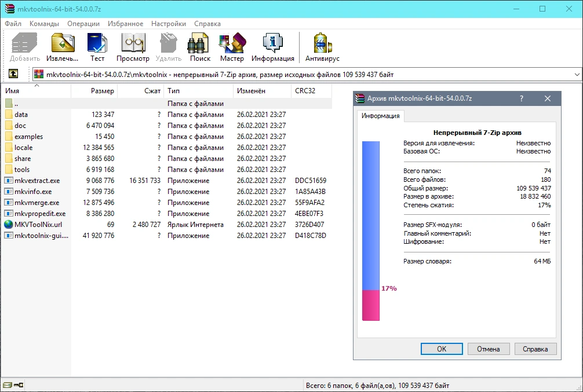Click the Непрерывный 7-Zip архив heading
Viewport: 583px width, 392px height.
(477, 133)
